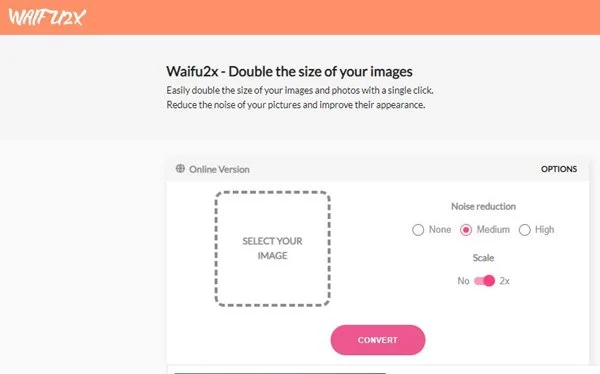
Task: Click the 'Waifu2x - Double the size' page title
Action: 289,72
